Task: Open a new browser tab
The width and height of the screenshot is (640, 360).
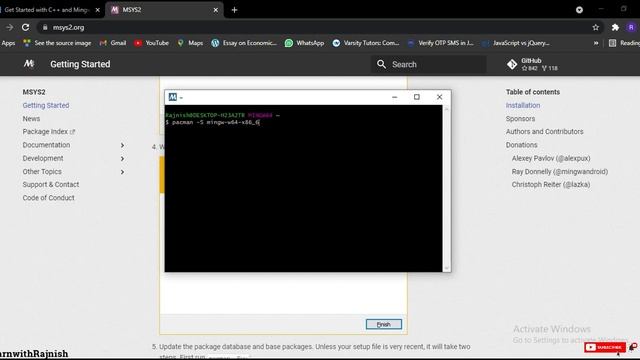Action: click(234, 10)
